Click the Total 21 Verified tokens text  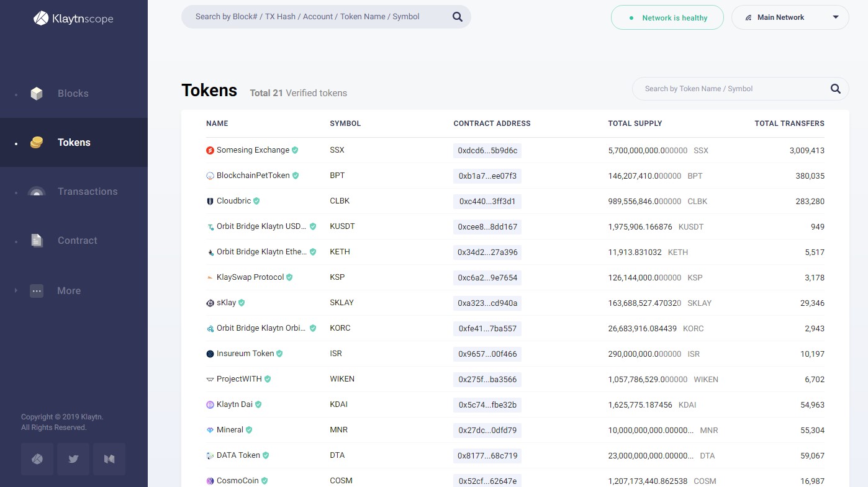pos(298,93)
